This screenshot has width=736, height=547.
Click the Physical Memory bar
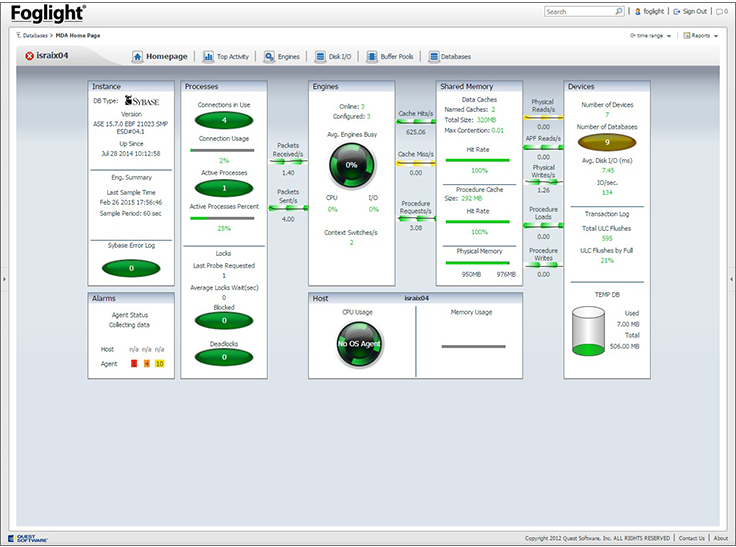(477, 262)
